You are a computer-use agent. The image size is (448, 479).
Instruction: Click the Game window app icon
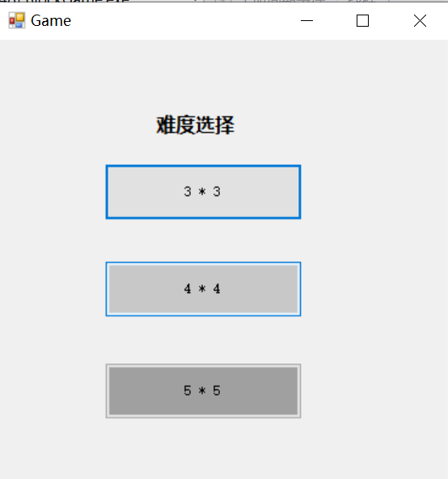pyautogui.click(x=17, y=20)
